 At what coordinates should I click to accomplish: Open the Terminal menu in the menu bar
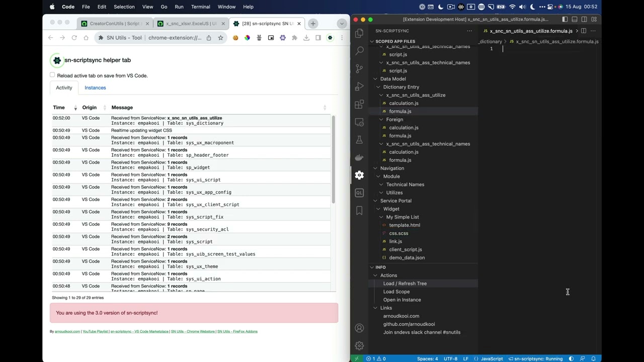coord(200,7)
